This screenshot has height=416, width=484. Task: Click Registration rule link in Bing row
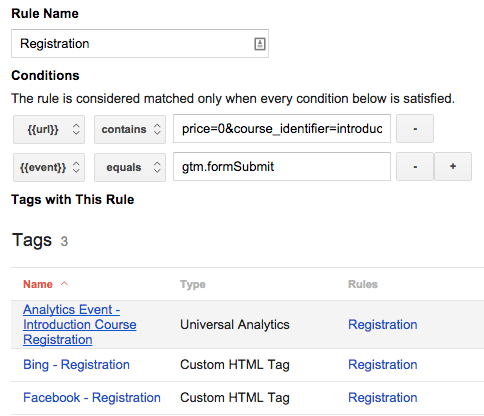pyautogui.click(x=383, y=365)
